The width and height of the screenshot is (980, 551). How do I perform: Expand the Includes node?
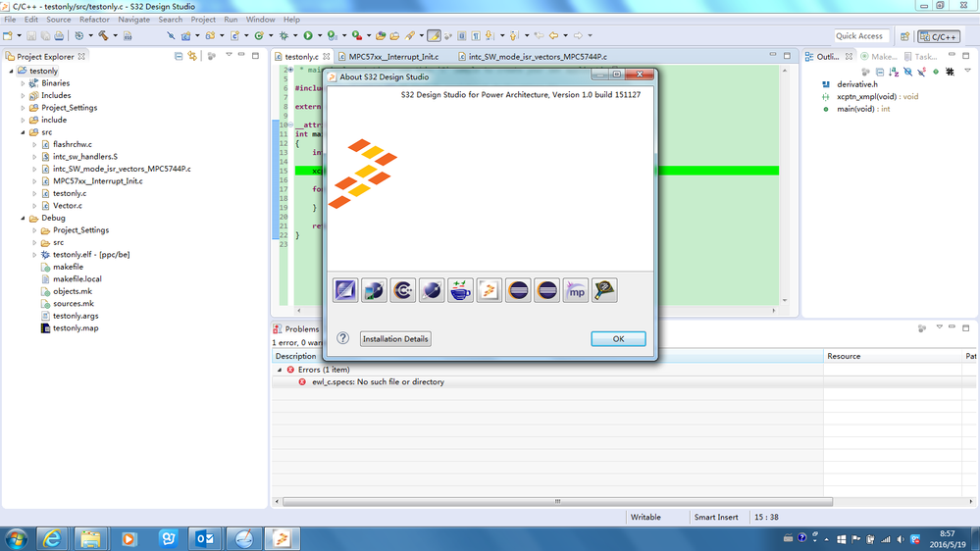point(24,95)
